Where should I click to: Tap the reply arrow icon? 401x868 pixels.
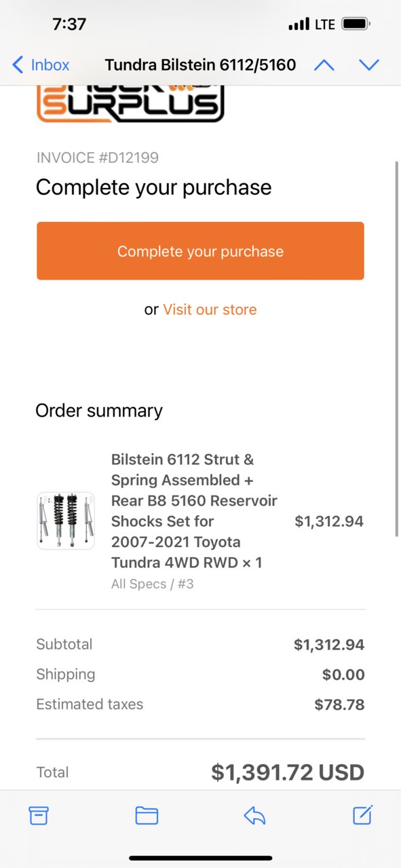(x=254, y=815)
